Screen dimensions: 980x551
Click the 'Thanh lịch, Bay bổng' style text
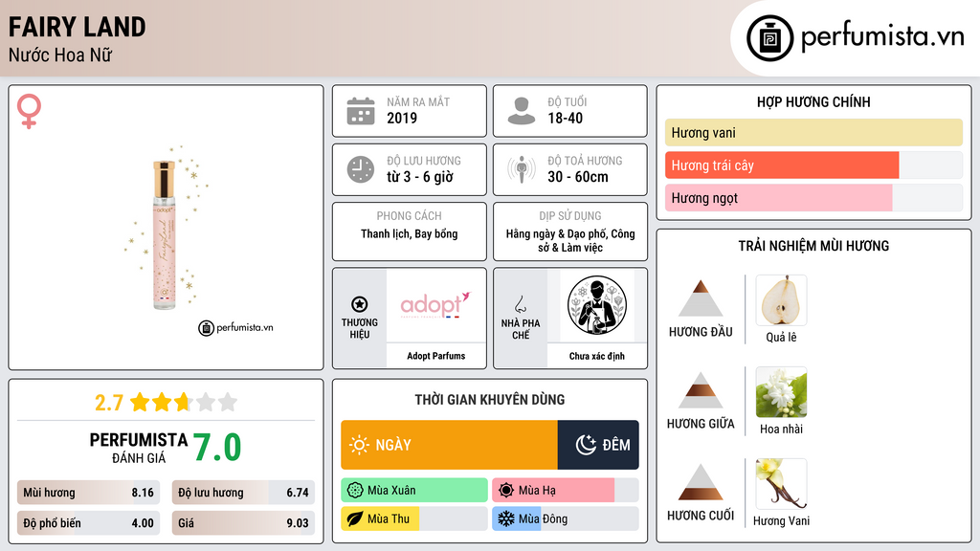click(x=410, y=234)
